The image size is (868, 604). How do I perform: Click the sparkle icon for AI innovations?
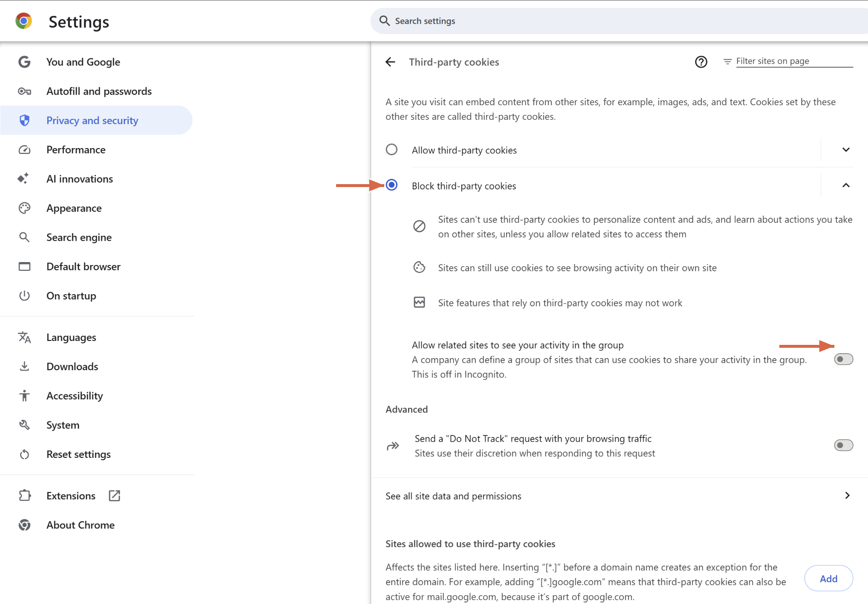pos(23,178)
